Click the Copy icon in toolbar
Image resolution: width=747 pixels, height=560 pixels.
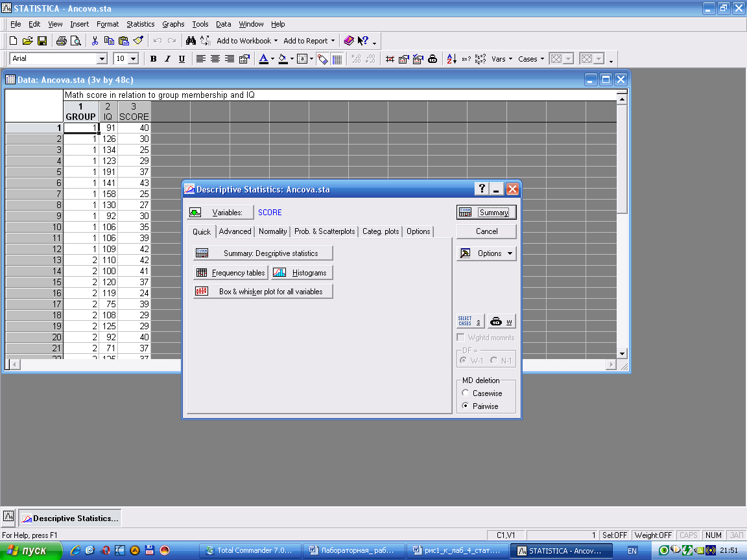point(109,41)
